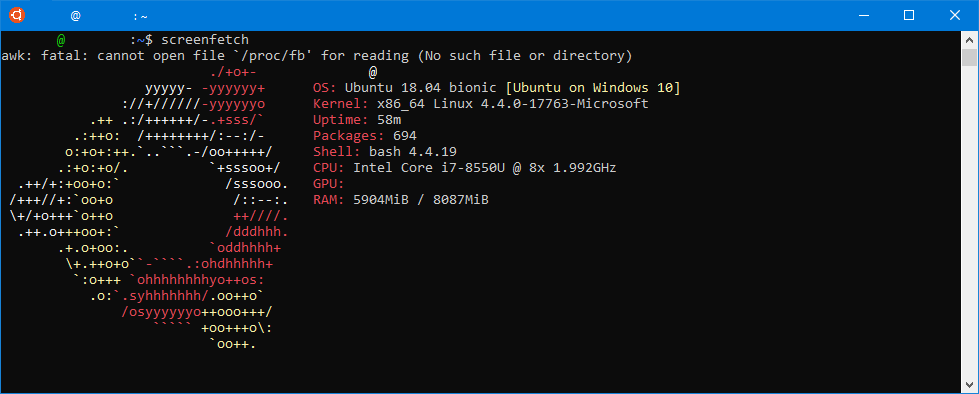Click RAM value '5904MiB / 8087MiB'
Screen dimensions: 979x394
pyautogui.click(x=421, y=200)
